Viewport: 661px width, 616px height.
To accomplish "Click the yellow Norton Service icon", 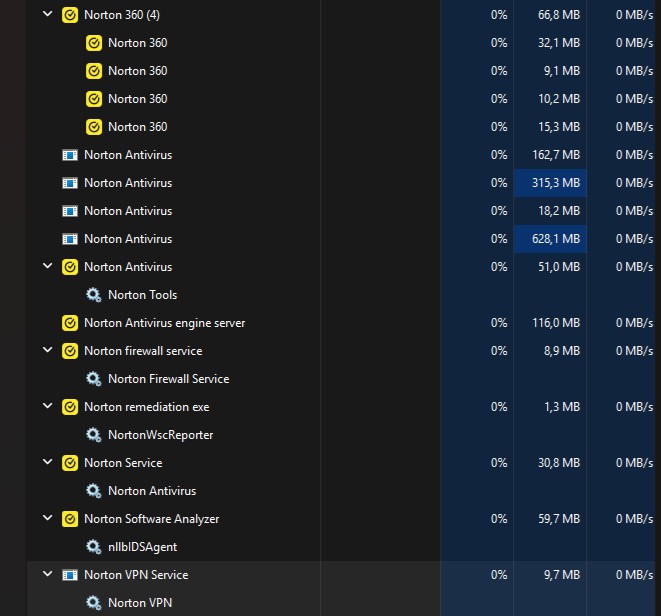I will tap(70, 463).
